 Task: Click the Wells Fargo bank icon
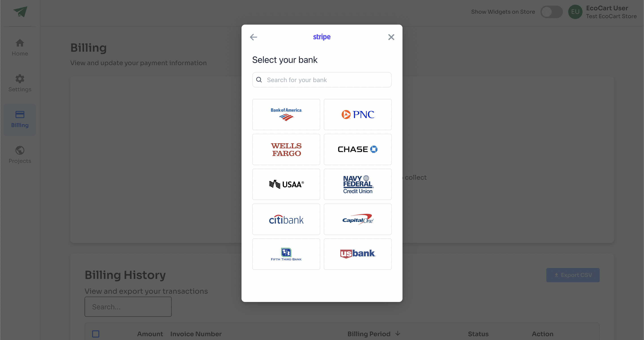[286, 149]
